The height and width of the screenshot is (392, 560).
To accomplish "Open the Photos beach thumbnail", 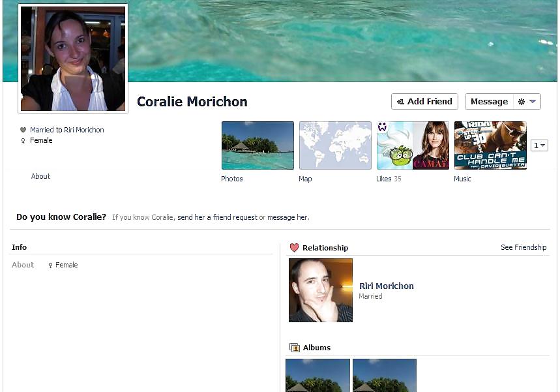I will click(x=258, y=145).
